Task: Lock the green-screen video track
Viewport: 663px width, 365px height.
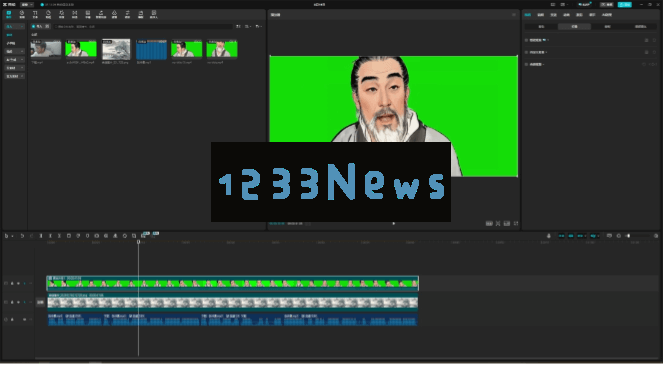Action: [x=12, y=283]
